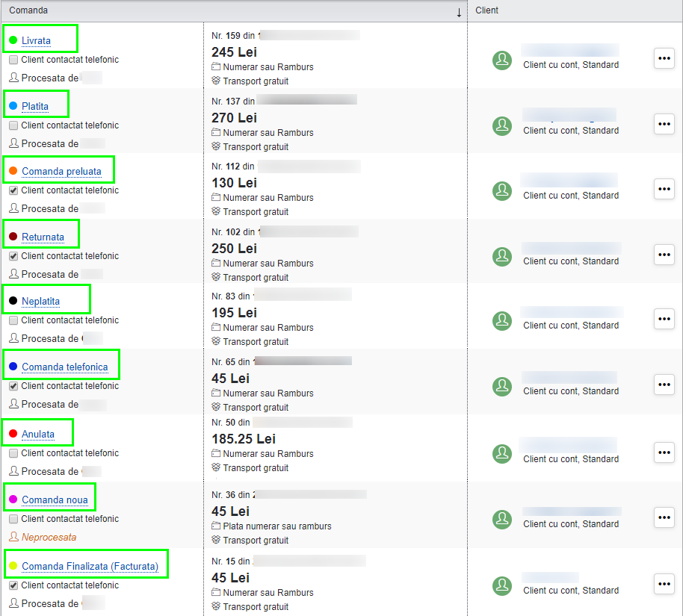Image resolution: width=683 pixels, height=616 pixels.
Task: Expand the Comanda Finalizata (Facturata) status
Action: pos(90,567)
